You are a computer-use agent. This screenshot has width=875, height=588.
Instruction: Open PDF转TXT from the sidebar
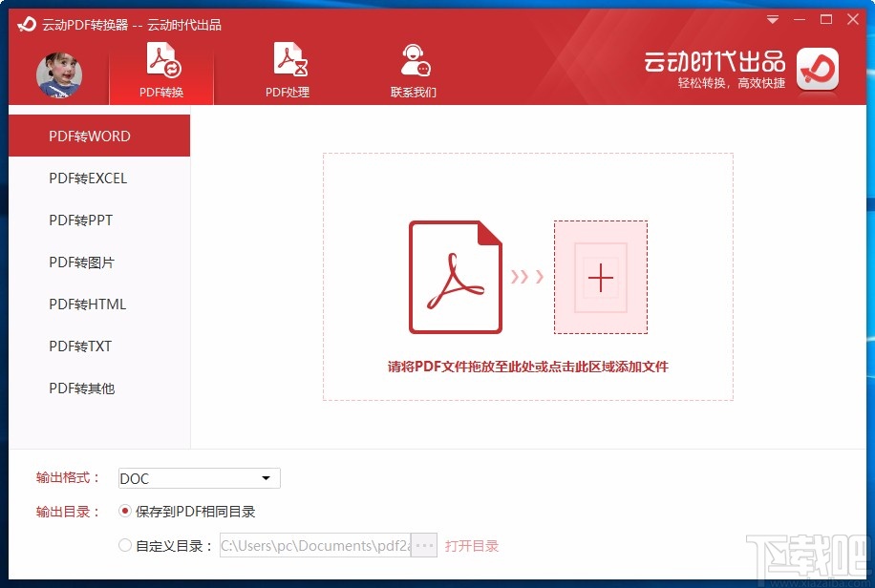coord(81,346)
